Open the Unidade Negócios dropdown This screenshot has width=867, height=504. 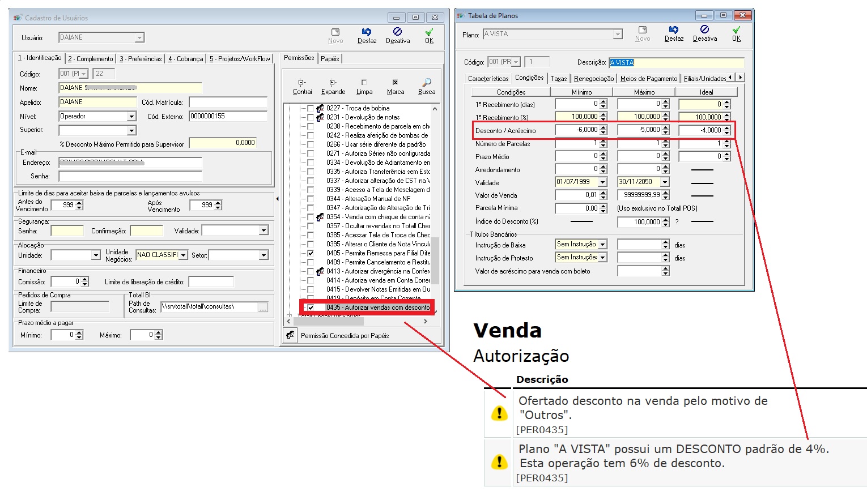pos(183,255)
